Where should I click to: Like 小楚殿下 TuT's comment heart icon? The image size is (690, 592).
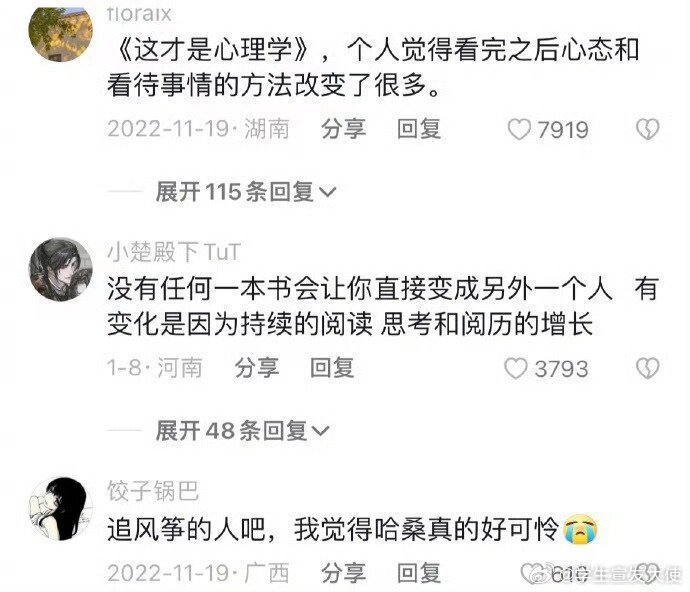point(516,369)
